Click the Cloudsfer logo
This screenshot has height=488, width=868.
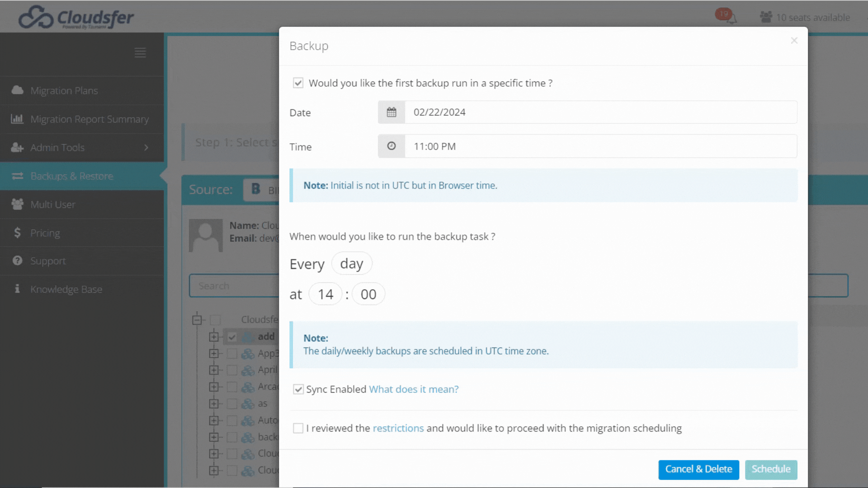[x=76, y=18]
